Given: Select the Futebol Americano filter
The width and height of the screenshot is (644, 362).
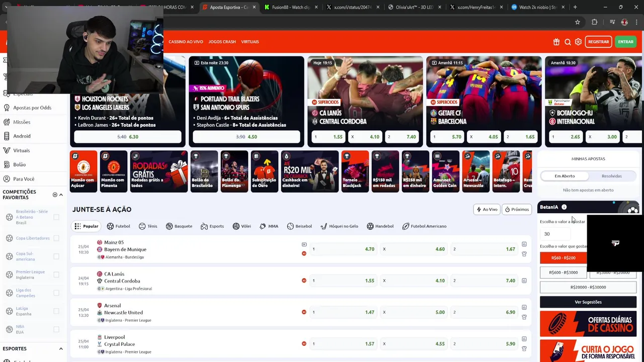Looking at the screenshot, I should click(424, 226).
